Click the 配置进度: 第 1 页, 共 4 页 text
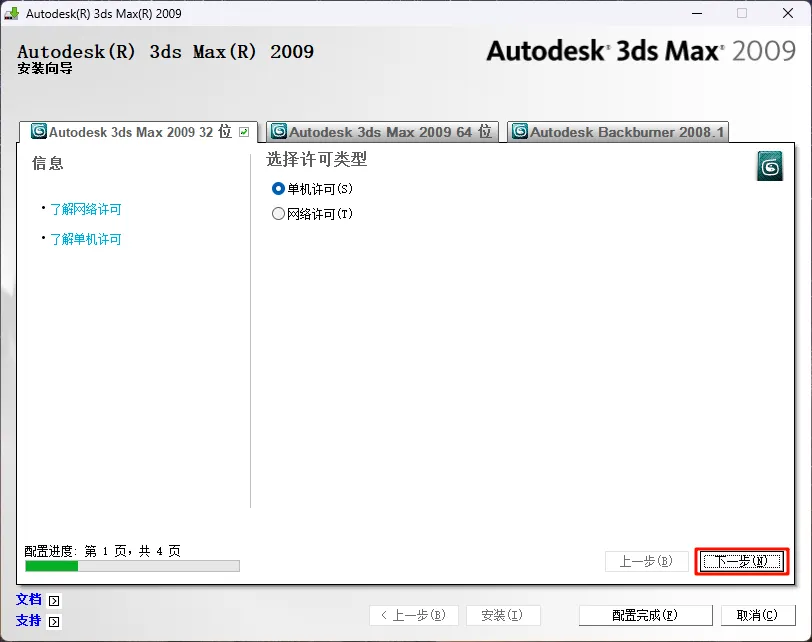This screenshot has width=812, height=642. tap(103, 551)
